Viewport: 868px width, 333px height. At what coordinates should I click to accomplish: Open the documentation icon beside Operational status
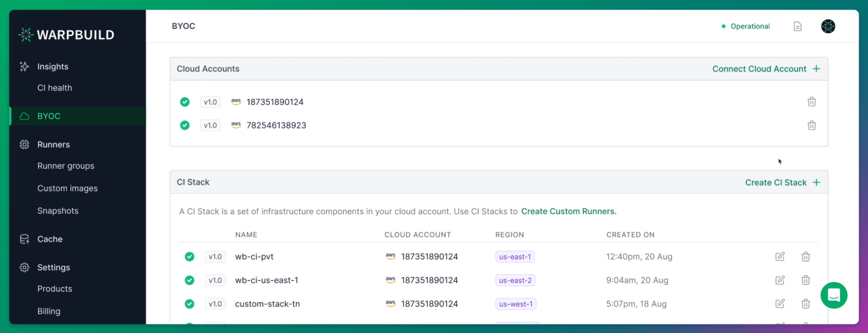(798, 26)
